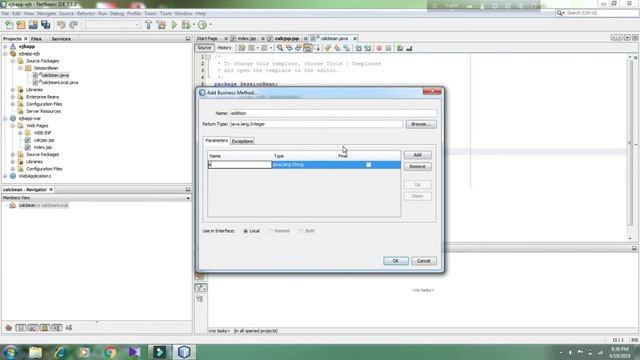Image resolution: width=640 pixels, height=360 pixels.
Task: Click the Clean and Build icon
Action: (161, 25)
